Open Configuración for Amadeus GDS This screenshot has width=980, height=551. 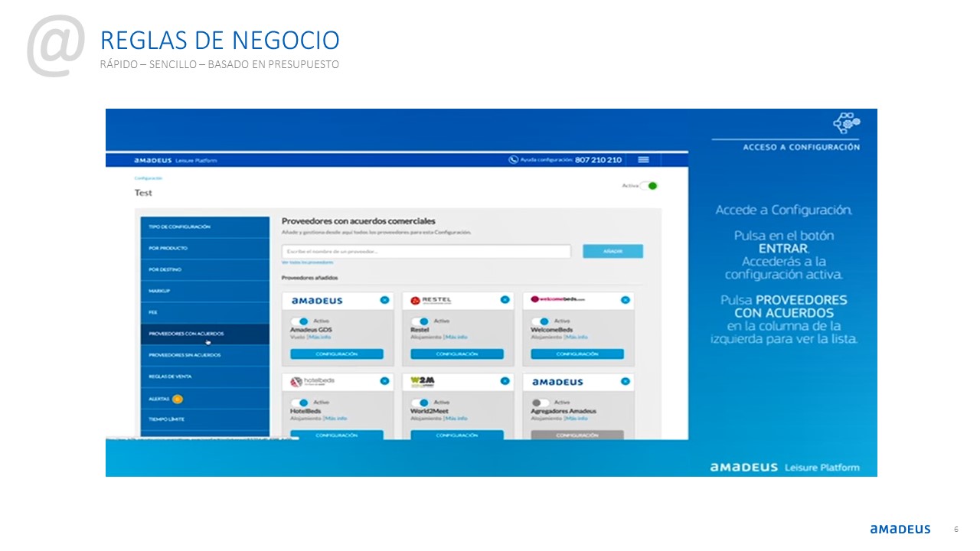pos(337,354)
